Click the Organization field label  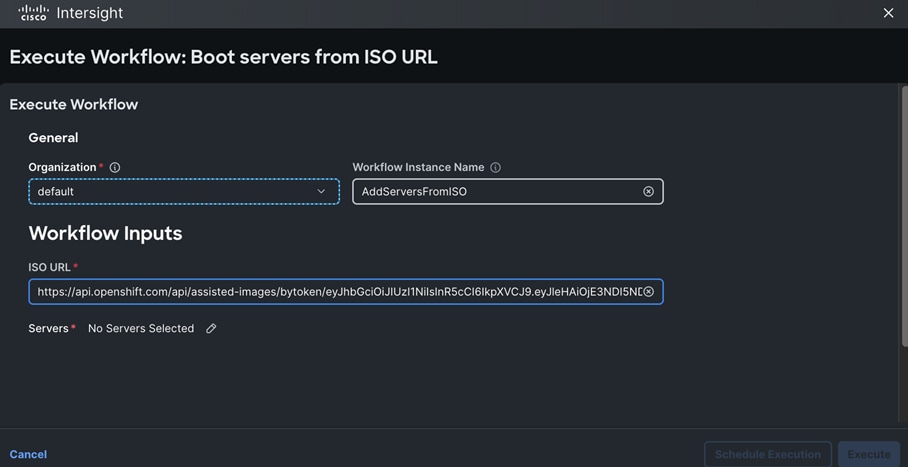tap(62, 167)
